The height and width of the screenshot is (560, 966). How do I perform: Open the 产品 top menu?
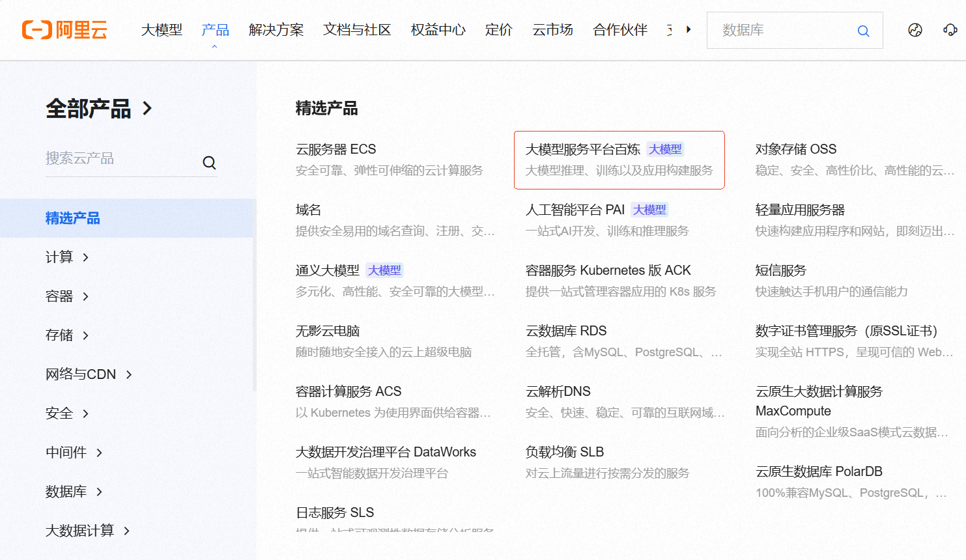215,30
